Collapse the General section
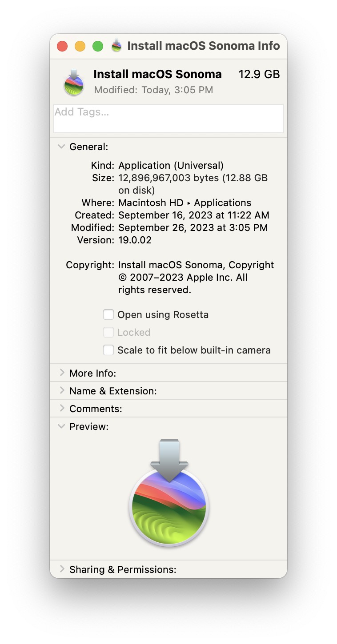This screenshot has width=337, height=644. click(x=62, y=147)
